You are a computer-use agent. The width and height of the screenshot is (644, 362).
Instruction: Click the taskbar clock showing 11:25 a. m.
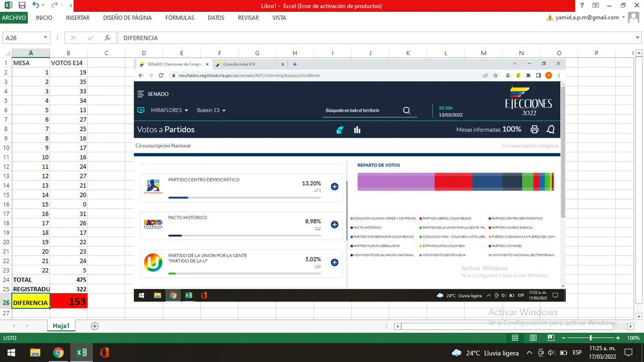pyautogui.click(x=604, y=352)
